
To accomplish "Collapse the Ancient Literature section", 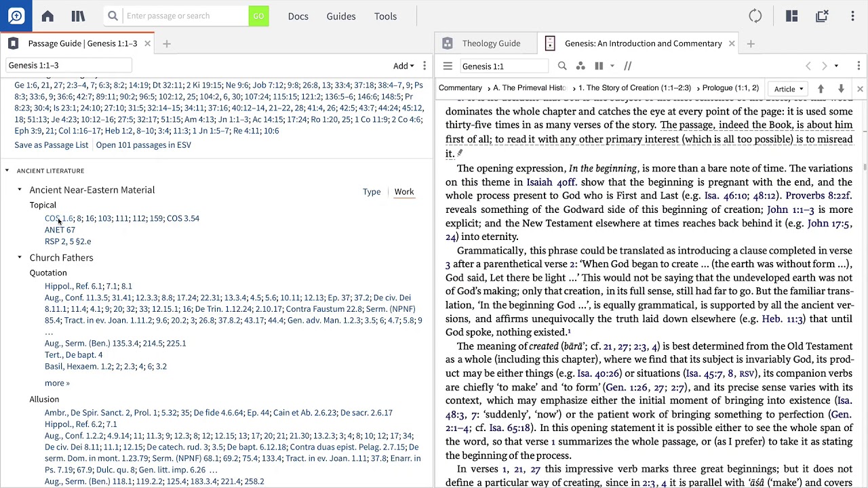I will pos(7,171).
